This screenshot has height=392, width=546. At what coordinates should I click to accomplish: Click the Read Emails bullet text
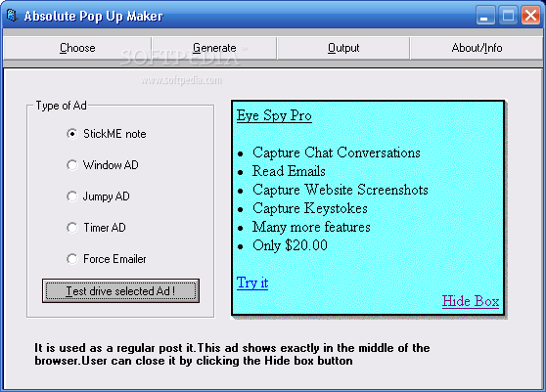(x=289, y=171)
